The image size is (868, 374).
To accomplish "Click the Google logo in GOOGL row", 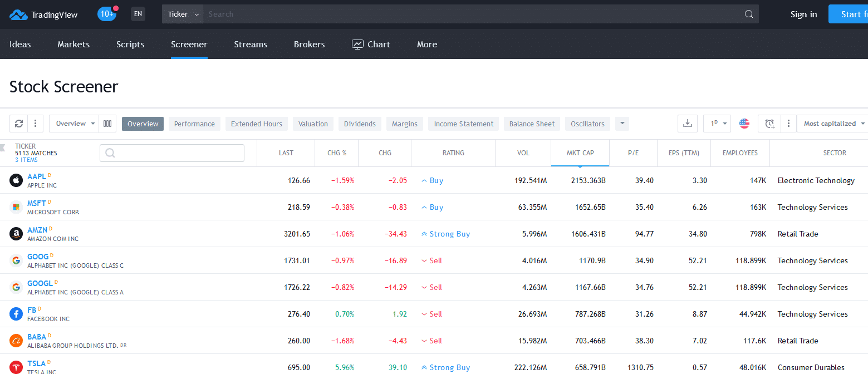I will click(x=16, y=287).
